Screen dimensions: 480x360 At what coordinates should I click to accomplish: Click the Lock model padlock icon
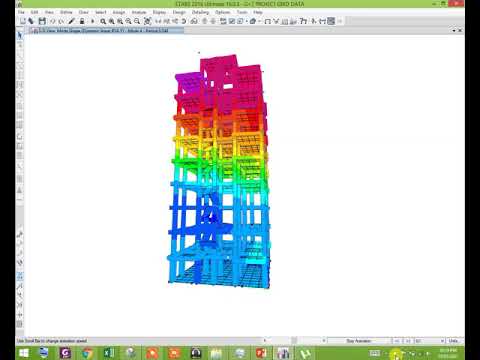(82, 21)
